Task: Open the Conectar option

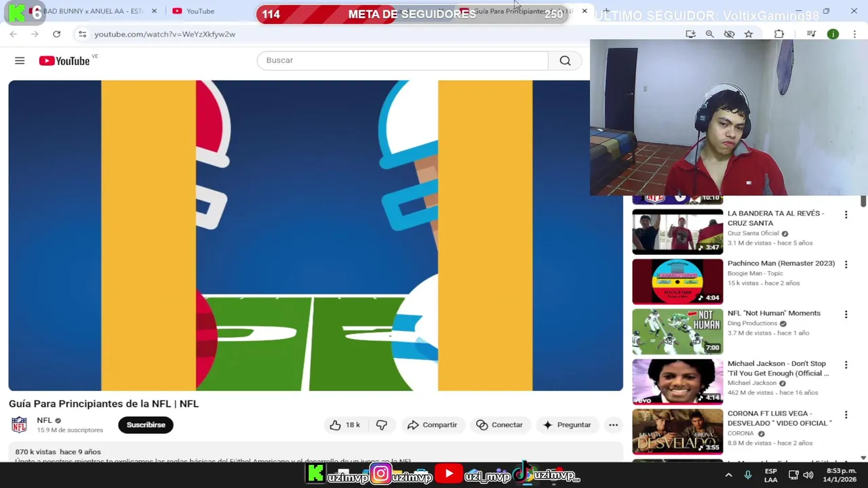Action: pyautogui.click(x=500, y=425)
